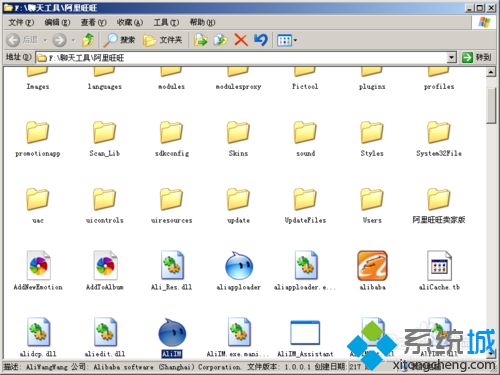Image resolution: width=500 pixels, height=375 pixels.
Task: Select the Ali_Res.dll file
Action: (x=171, y=271)
